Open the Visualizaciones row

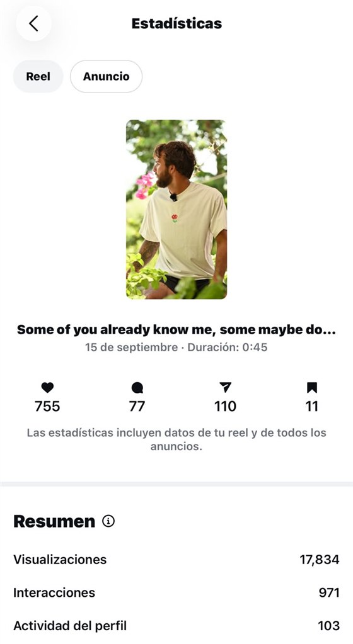176,560
